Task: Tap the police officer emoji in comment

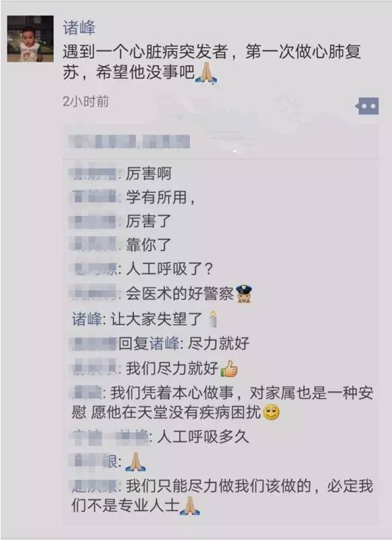Action: coord(244,294)
